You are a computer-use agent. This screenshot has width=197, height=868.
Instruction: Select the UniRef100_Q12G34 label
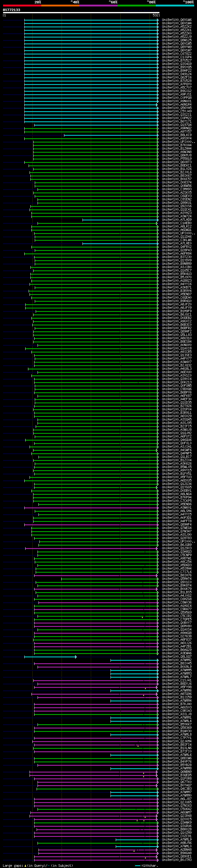coord(176,483)
